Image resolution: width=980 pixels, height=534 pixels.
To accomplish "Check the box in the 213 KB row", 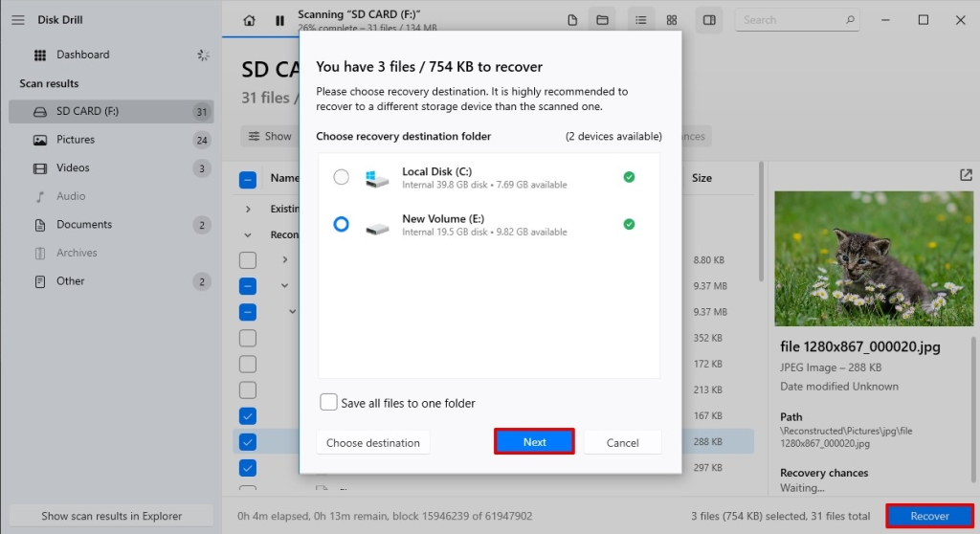I will point(248,390).
